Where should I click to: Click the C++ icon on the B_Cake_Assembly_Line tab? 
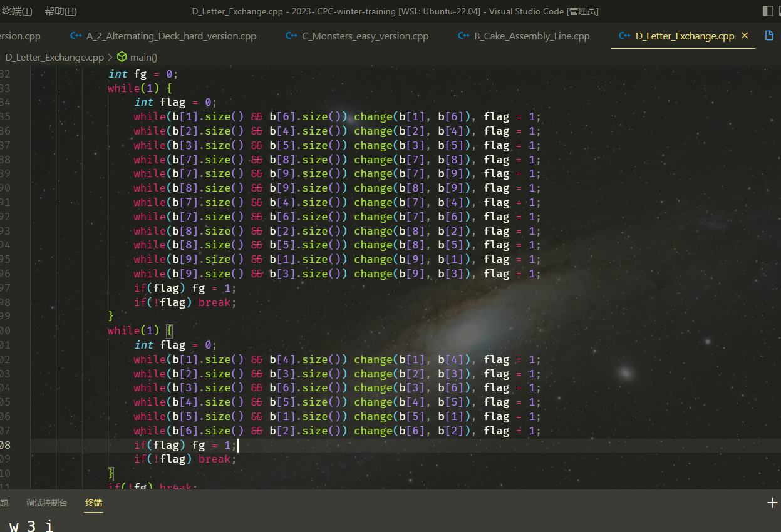(463, 36)
